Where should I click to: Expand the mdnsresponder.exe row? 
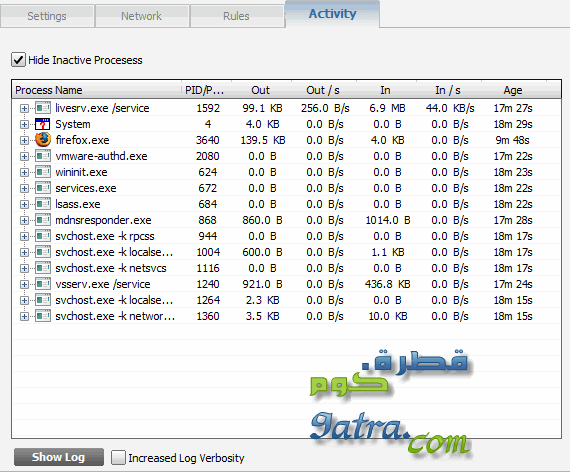(x=24, y=220)
